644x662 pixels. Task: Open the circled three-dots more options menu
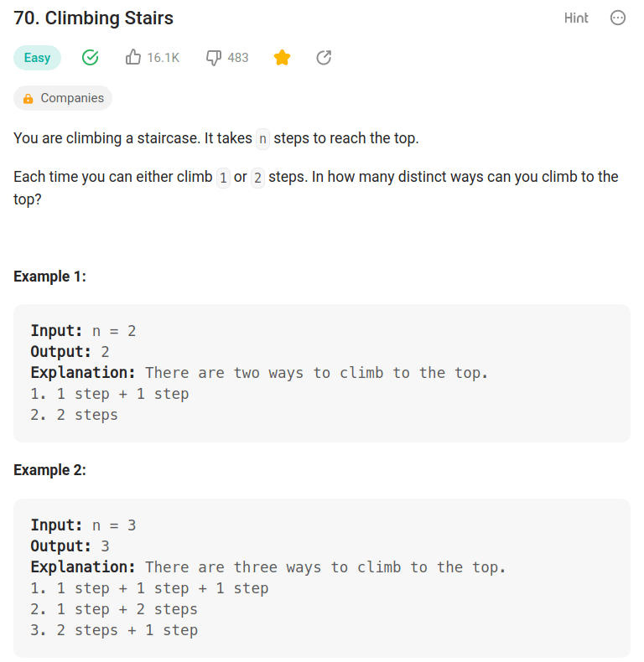tap(617, 18)
